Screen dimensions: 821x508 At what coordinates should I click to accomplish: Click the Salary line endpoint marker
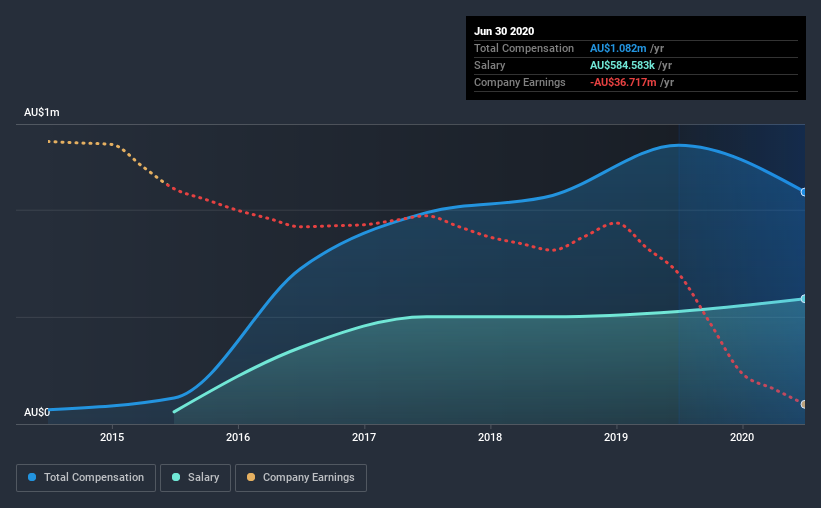(804, 299)
